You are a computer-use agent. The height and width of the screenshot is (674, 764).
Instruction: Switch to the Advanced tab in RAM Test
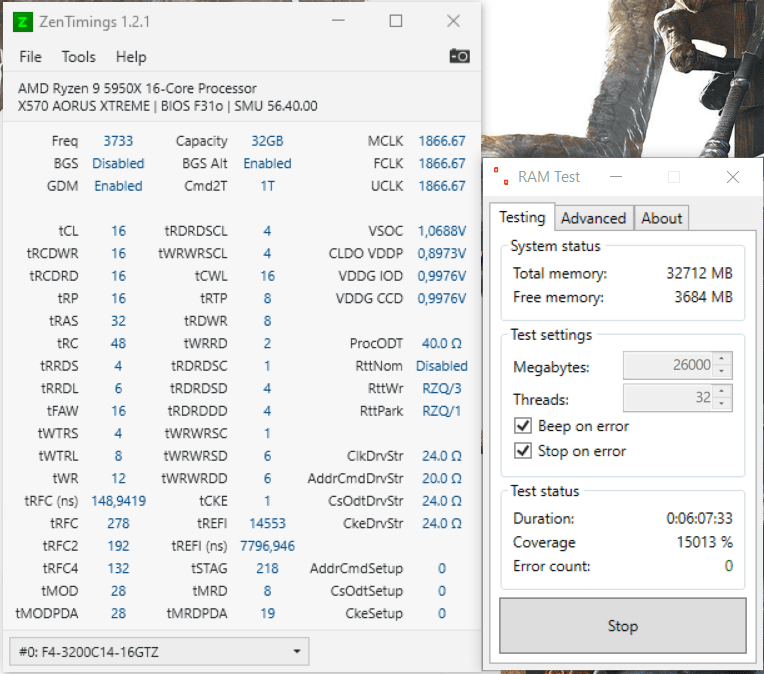[593, 218]
